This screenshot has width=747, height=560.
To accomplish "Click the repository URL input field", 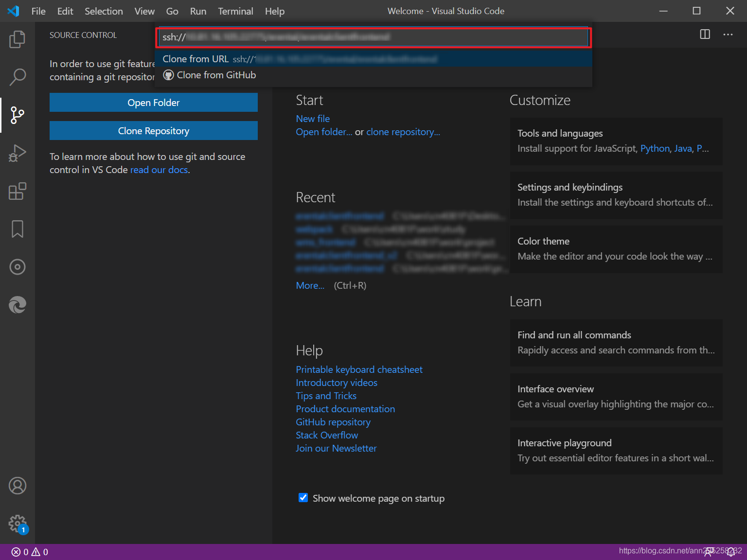I will [x=373, y=37].
